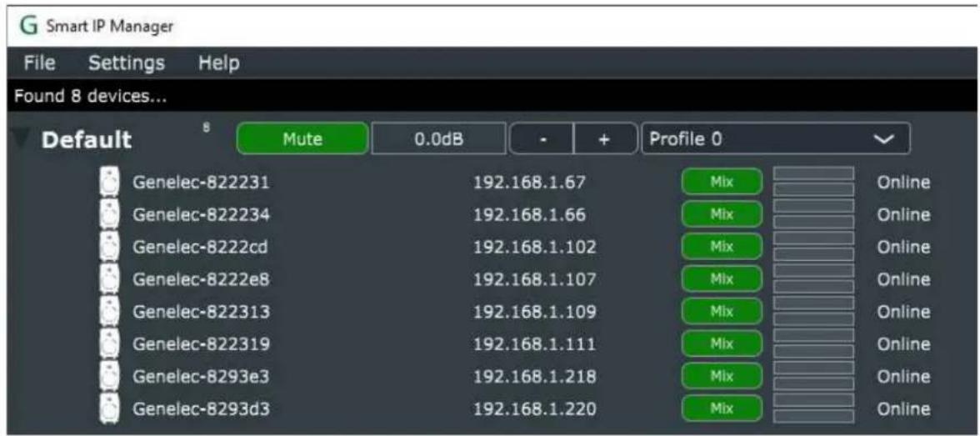Click the speaker icon for Genelec-822231
Viewport: 980px width, 436px height.
pyautogui.click(x=110, y=183)
